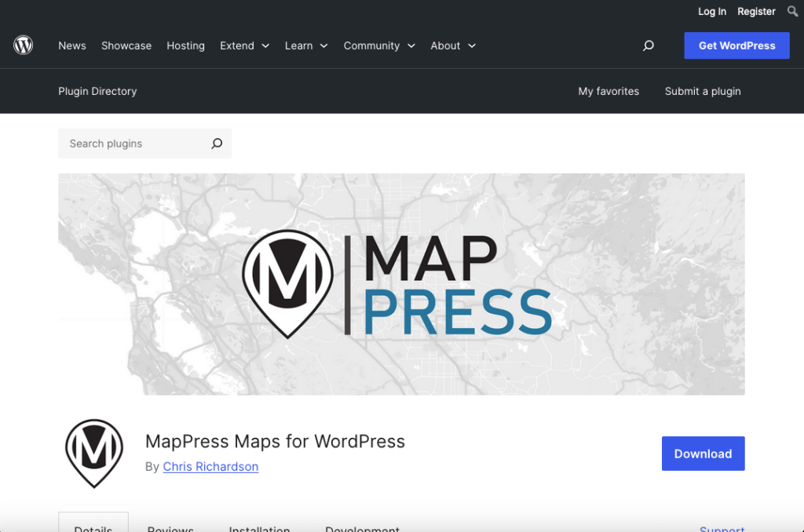
Task: Open the search icon in main navigation
Action: point(648,46)
